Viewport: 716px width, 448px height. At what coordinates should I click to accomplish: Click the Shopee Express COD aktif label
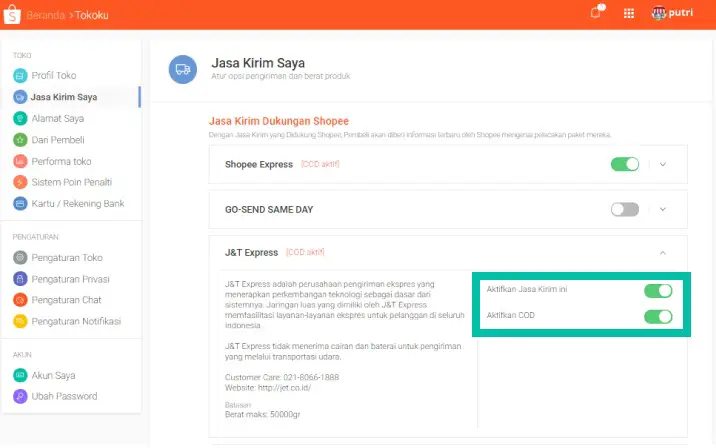pos(320,164)
